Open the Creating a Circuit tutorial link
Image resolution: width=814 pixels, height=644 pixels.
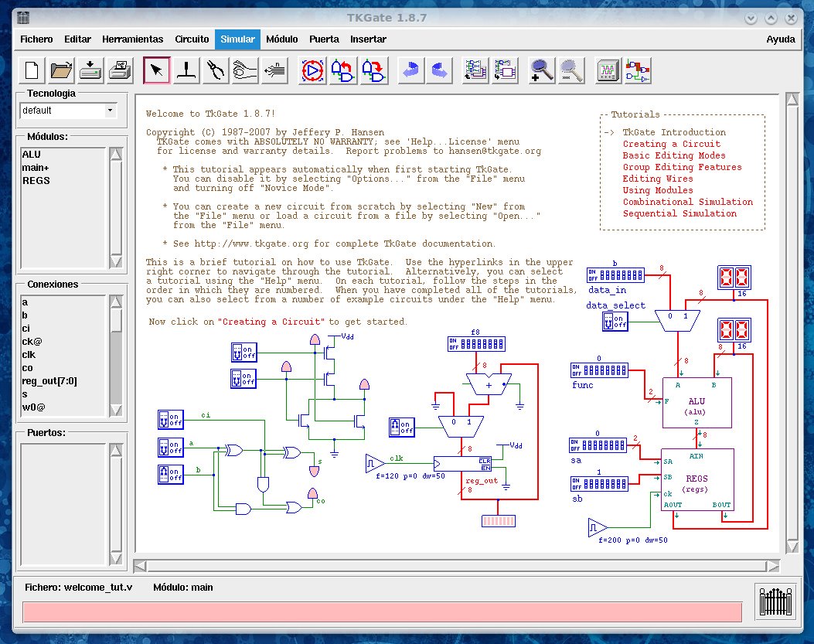click(671, 144)
